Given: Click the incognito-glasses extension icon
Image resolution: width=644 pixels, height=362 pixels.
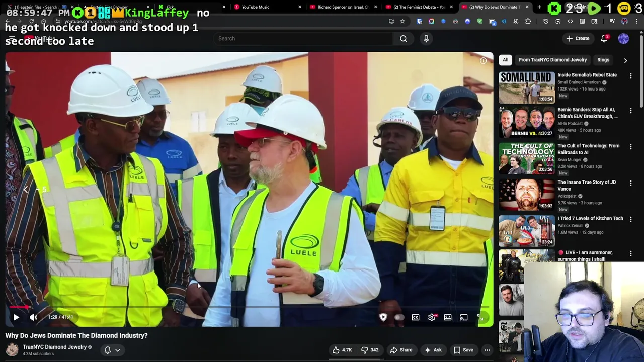Looking at the screenshot, I should [x=455, y=21].
